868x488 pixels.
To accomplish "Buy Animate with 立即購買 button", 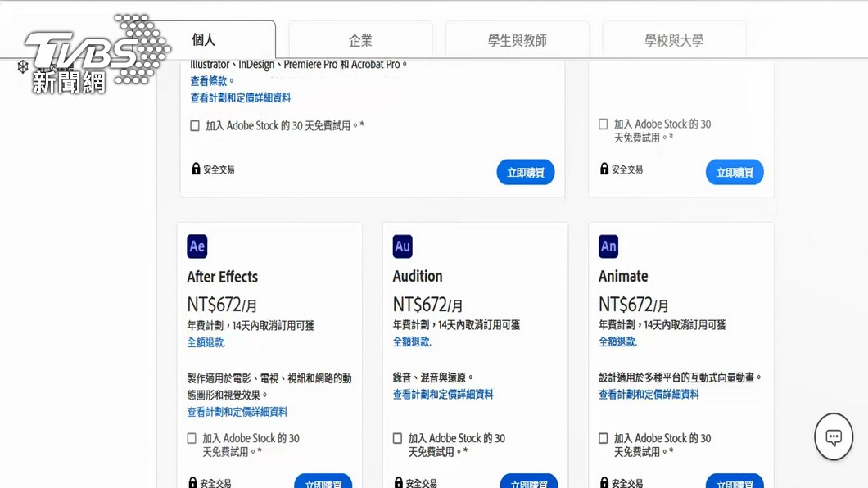I will [735, 481].
